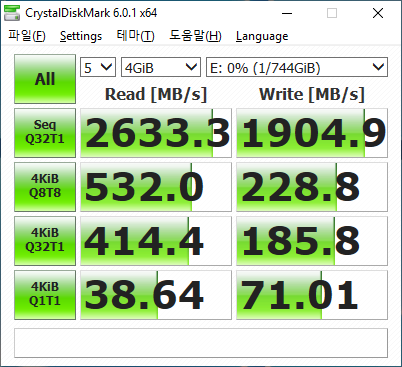This screenshot has width=402, height=367.
Task: Run the 4KiB Q8T8 test
Action: pyautogui.click(x=45, y=187)
